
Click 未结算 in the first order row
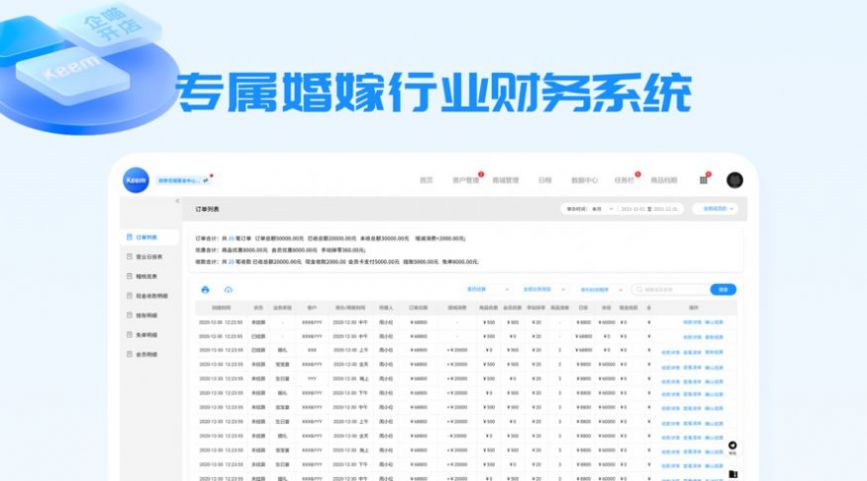(258, 322)
